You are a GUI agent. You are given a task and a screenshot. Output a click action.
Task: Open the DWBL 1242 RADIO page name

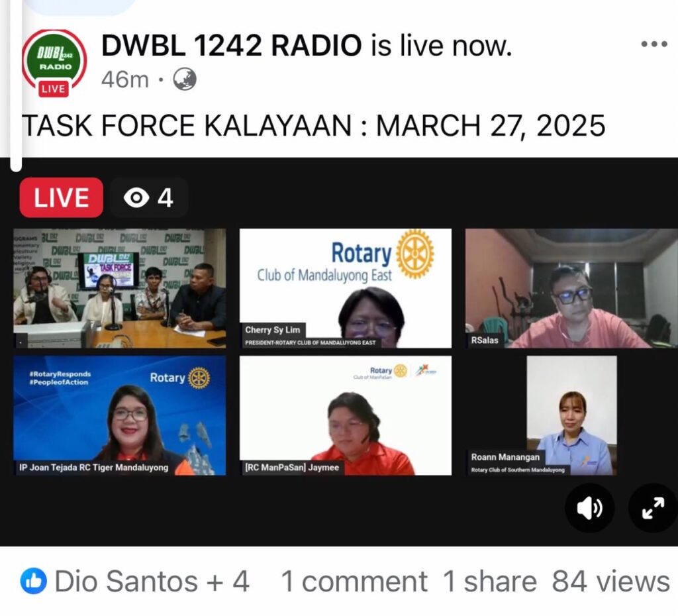pos(231,46)
